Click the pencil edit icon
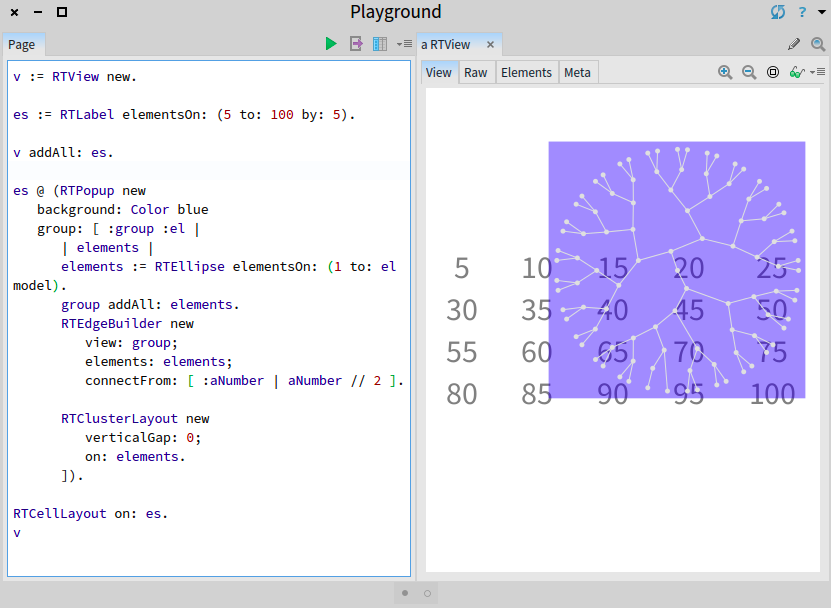The width and height of the screenshot is (831, 608). pyautogui.click(x=794, y=44)
